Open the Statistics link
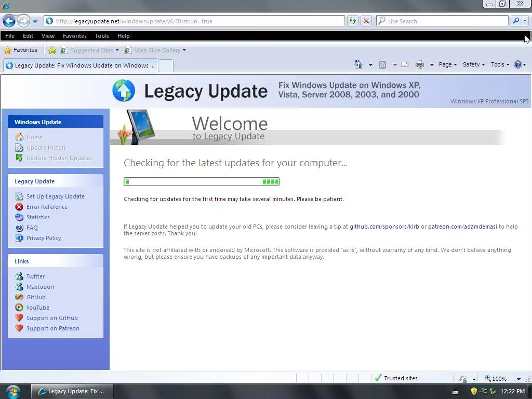This screenshot has height=399, width=532. (x=38, y=217)
